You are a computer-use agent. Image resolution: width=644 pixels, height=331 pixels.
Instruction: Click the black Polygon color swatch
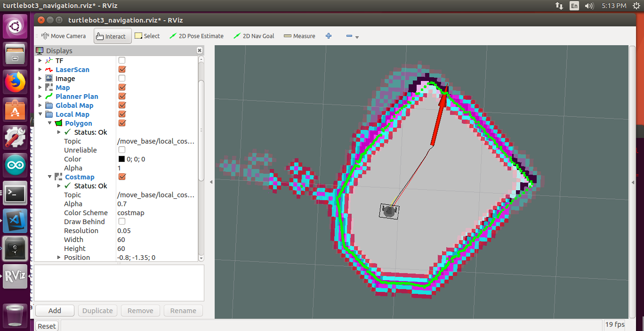121,159
